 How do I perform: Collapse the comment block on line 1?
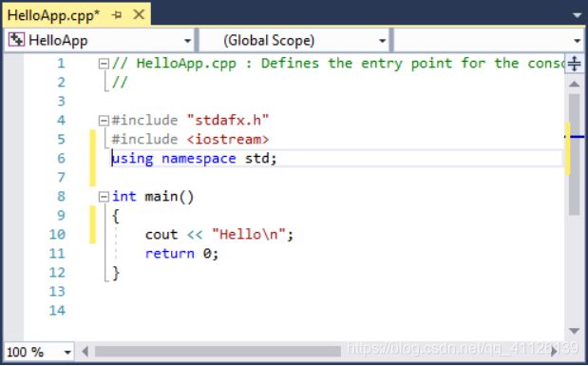coord(104,64)
